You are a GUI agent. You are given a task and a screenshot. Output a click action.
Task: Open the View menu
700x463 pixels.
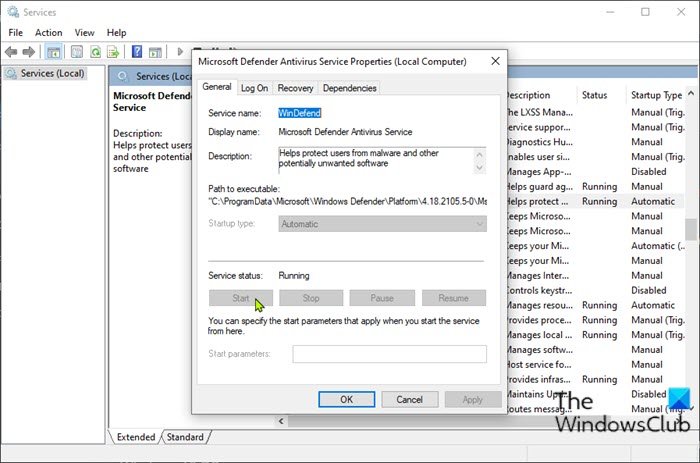click(84, 33)
